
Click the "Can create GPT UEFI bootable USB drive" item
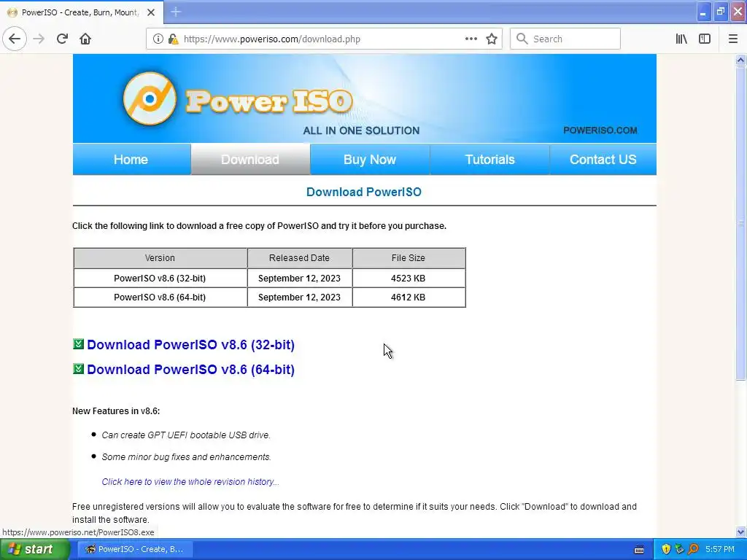[186, 435]
